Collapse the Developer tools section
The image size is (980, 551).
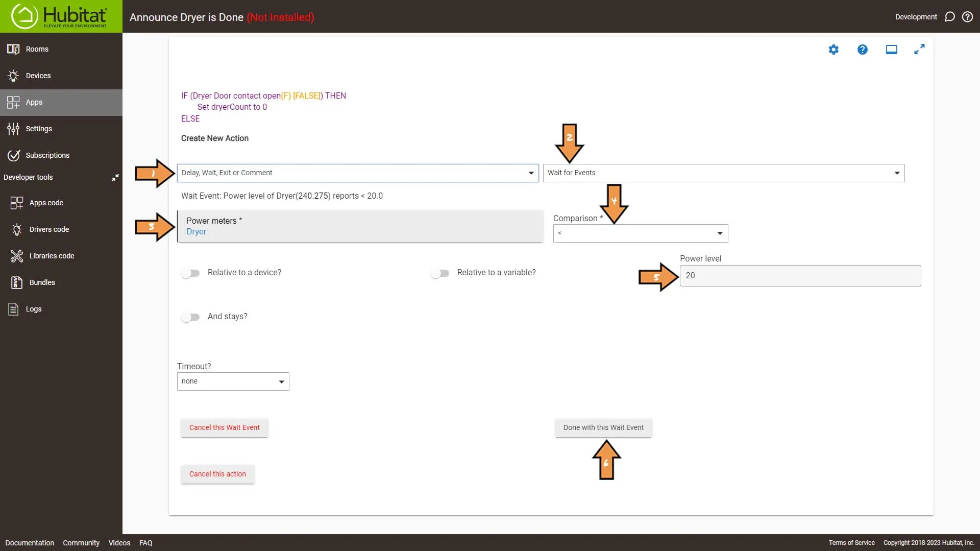(115, 177)
